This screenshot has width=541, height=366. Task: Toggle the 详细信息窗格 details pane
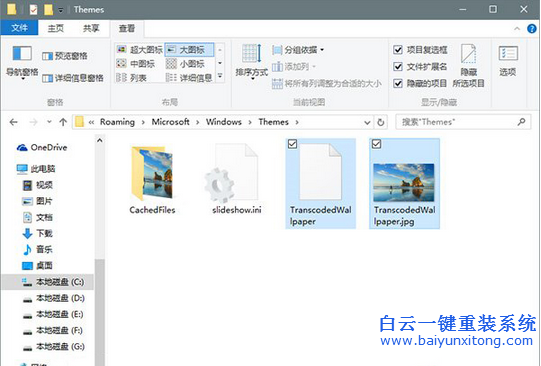73,78
